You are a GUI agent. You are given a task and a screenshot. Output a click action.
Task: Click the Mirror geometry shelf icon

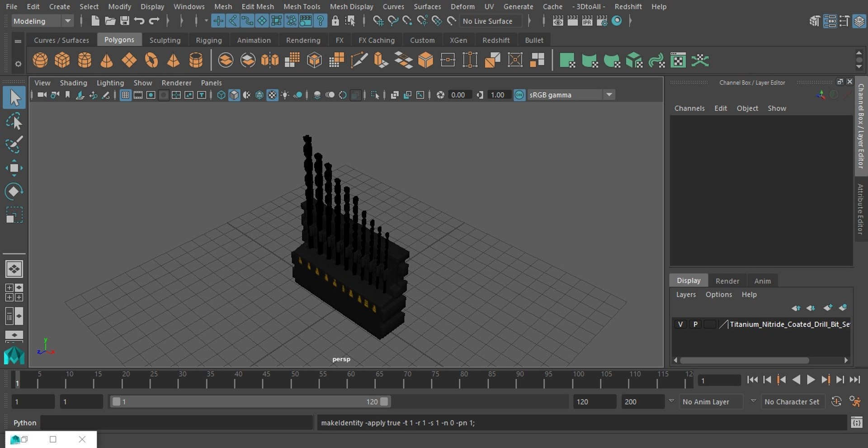(x=270, y=60)
